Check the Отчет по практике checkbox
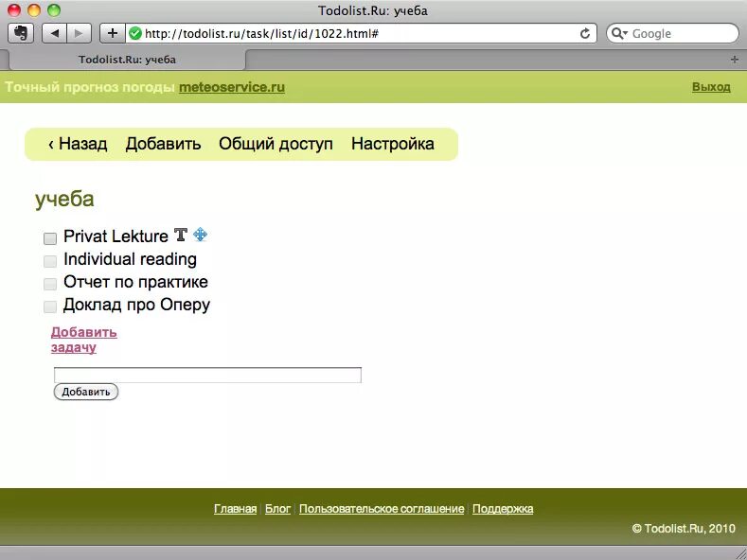747x560 pixels. click(x=50, y=284)
